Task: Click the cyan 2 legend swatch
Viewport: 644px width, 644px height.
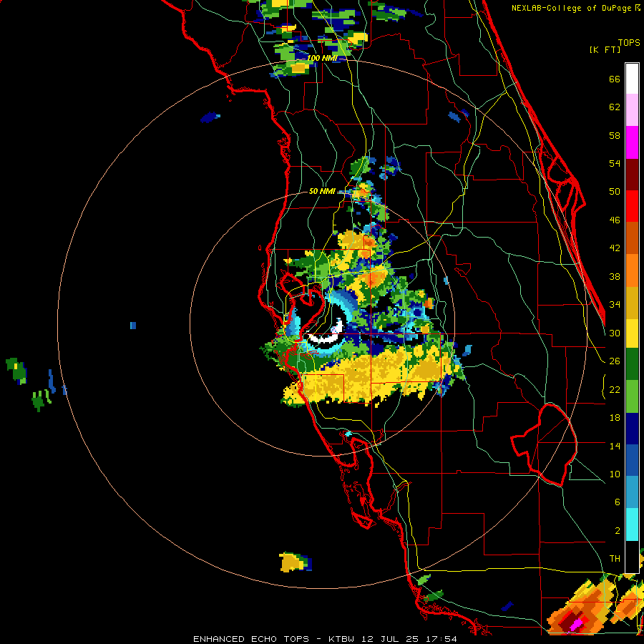Action: click(x=632, y=525)
